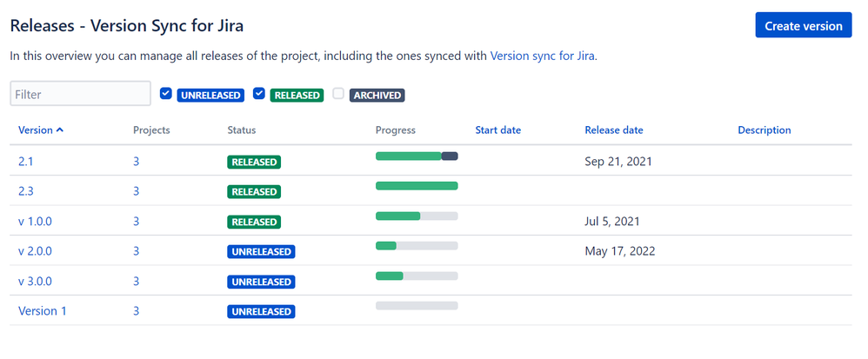
Task: Click RELEASED status of version 2.1
Action: 254,162
